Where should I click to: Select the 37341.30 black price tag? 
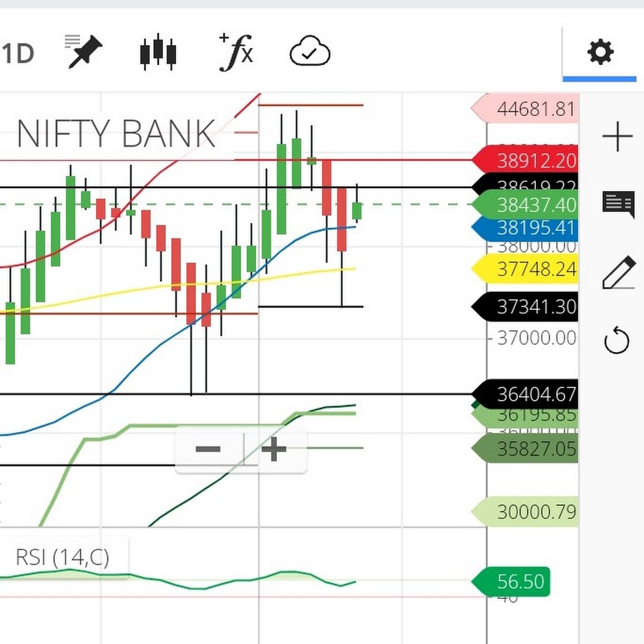pos(525,307)
